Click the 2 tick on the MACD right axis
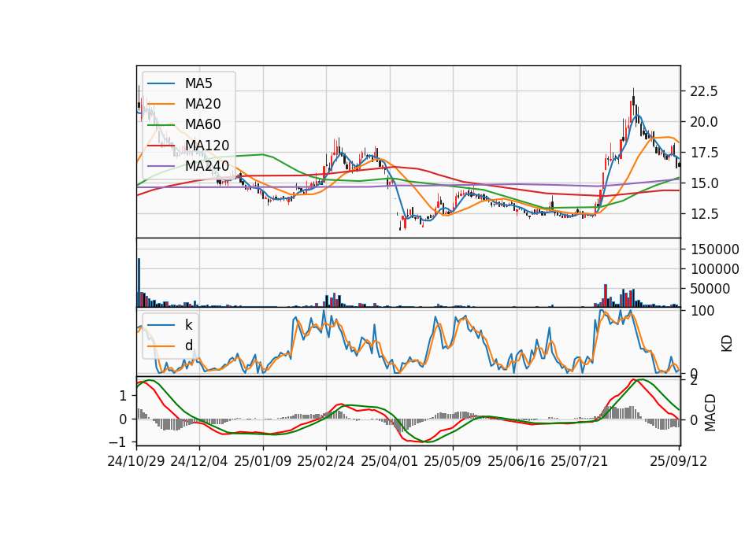 694,381
